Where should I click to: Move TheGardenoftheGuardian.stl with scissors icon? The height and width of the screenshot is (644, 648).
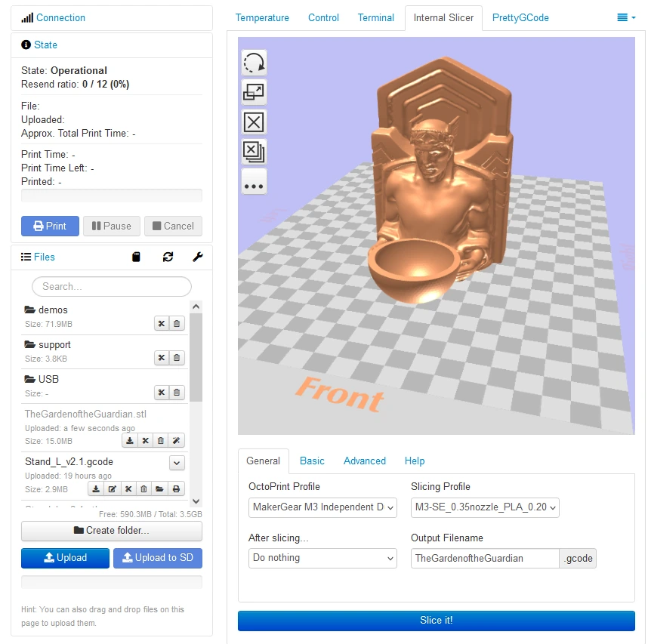pos(146,441)
